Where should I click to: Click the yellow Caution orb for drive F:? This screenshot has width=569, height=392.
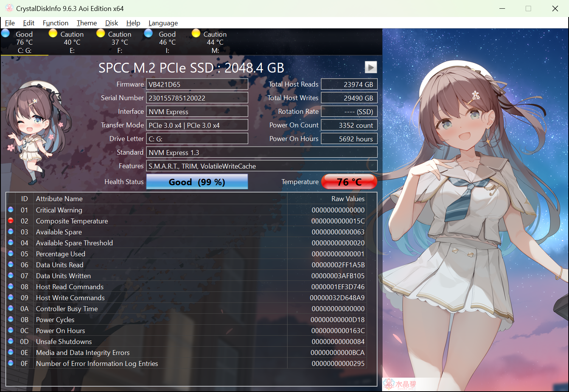(101, 33)
